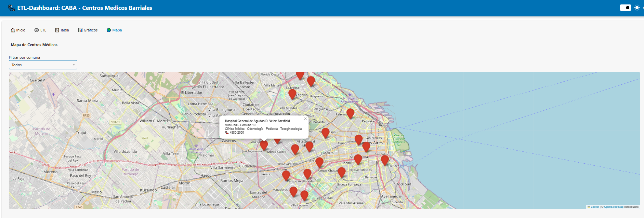Open the Leaflet attribution link
The width and height of the screenshot is (644, 218).
pos(595,207)
